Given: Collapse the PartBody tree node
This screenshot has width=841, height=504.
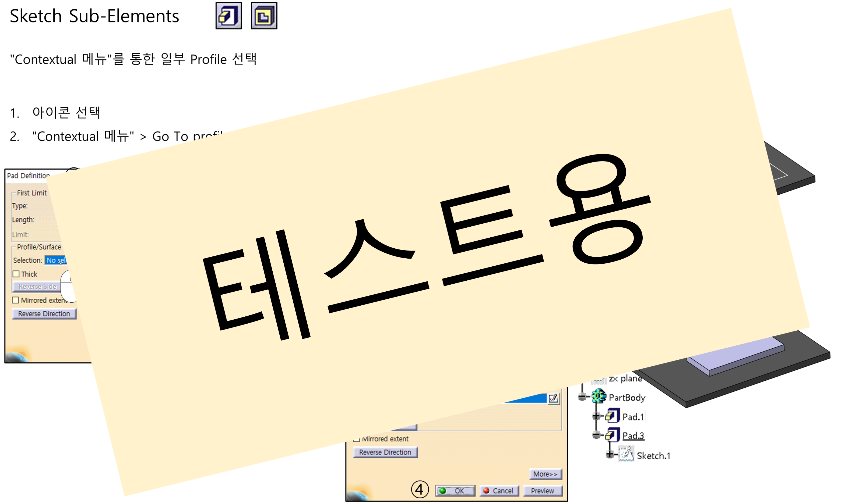Looking at the screenshot, I should tap(582, 396).
